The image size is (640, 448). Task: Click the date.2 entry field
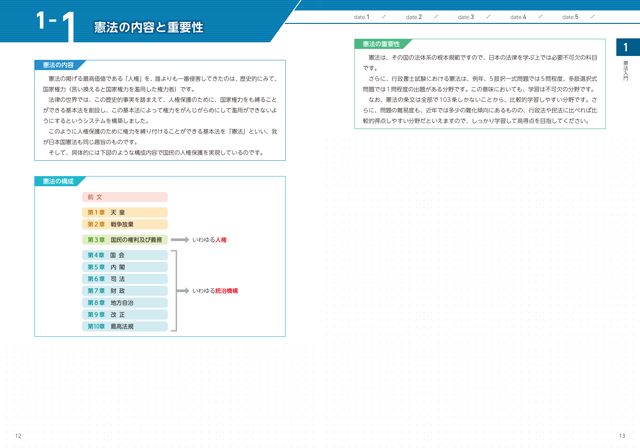[422, 17]
